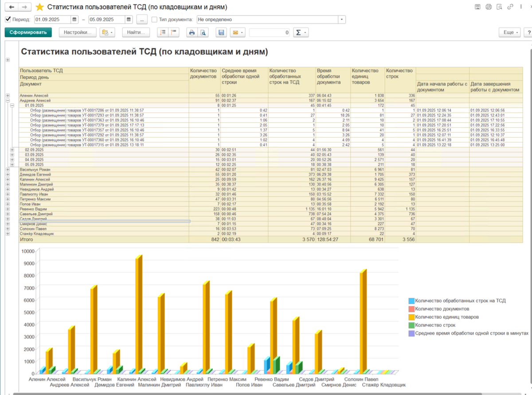Collapse the 01.09.2025 day group
This screenshot has width=532, height=395.
pyautogui.click(x=12, y=105)
